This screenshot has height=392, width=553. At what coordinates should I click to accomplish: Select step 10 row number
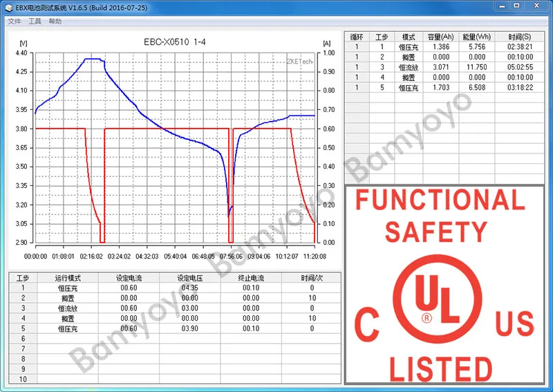(23, 380)
